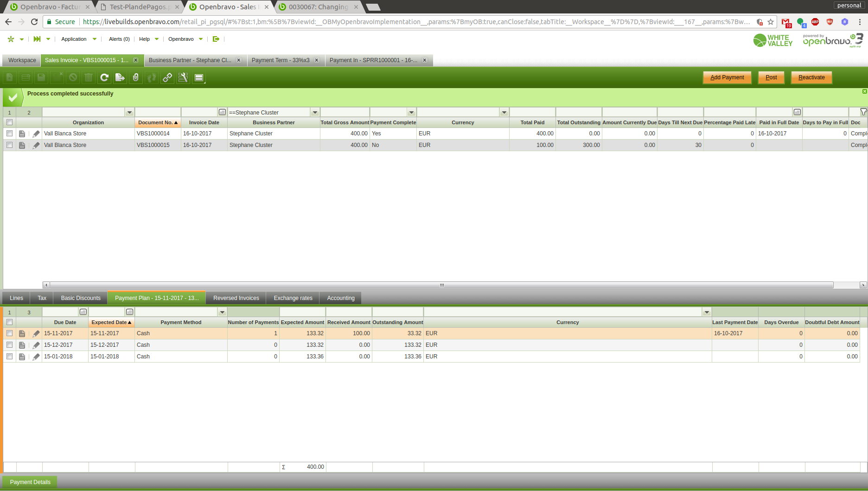Click the green Logout icon
The height and width of the screenshot is (491, 868).
pyautogui.click(x=216, y=39)
